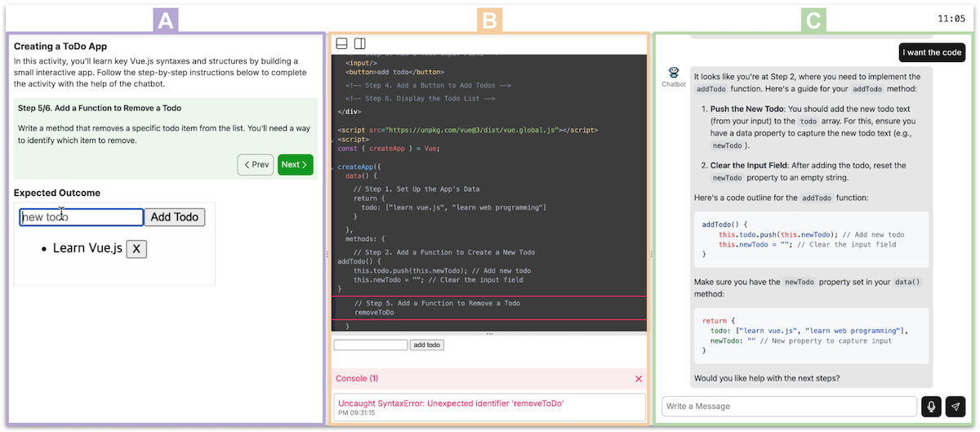Viewport: 980px width, 432px height.
Task: Click the fold arrow beside createApp line
Action: pos(334,166)
